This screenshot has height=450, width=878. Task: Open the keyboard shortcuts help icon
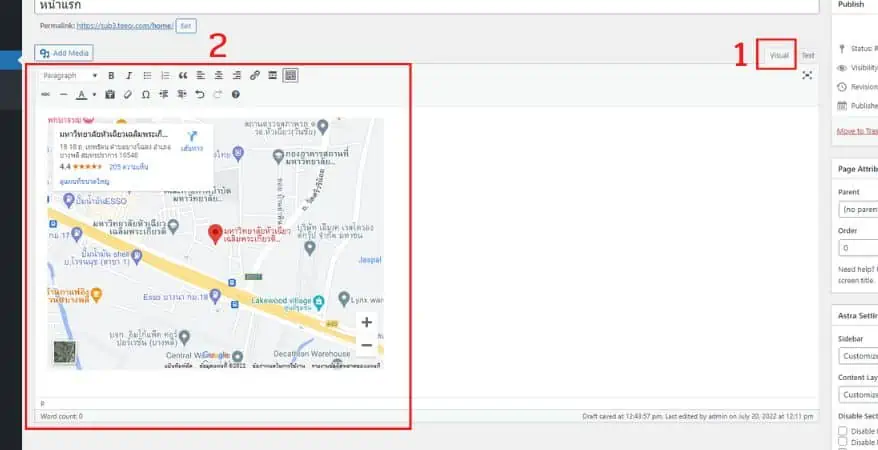236,95
